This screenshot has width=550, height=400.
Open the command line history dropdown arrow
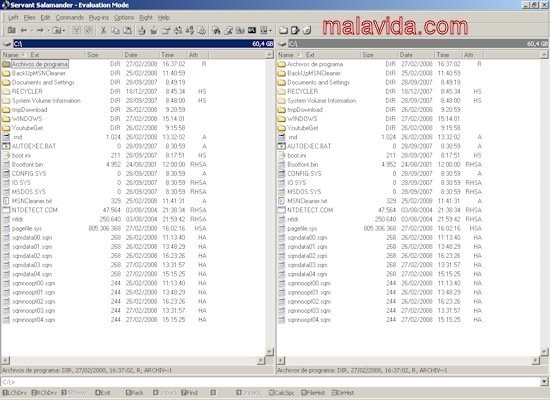544,381
